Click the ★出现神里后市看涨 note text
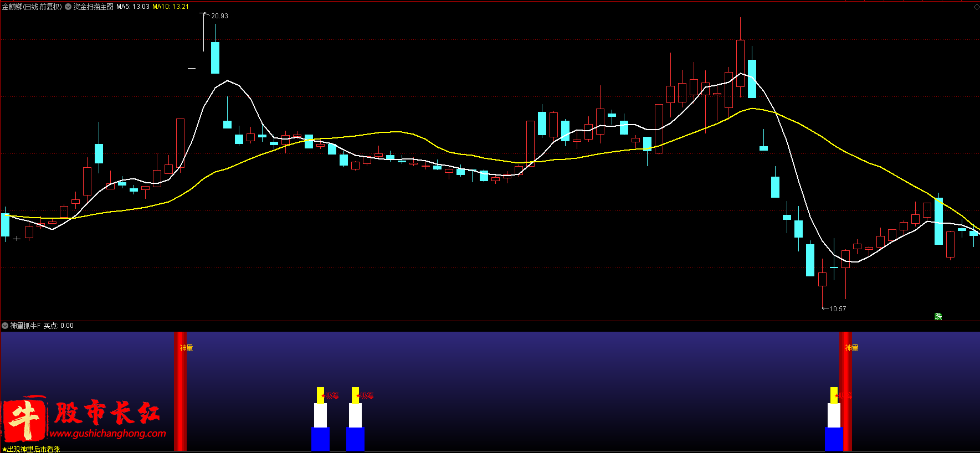This screenshot has width=980, height=453. (x=31, y=449)
